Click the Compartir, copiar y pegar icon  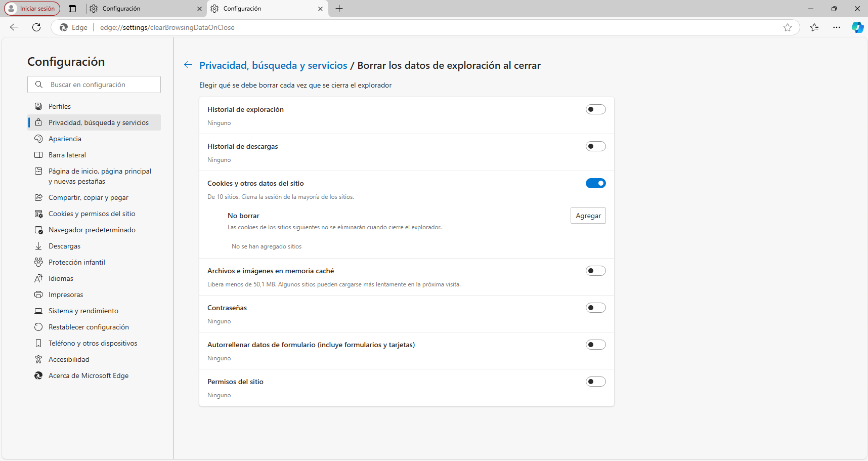(38, 197)
